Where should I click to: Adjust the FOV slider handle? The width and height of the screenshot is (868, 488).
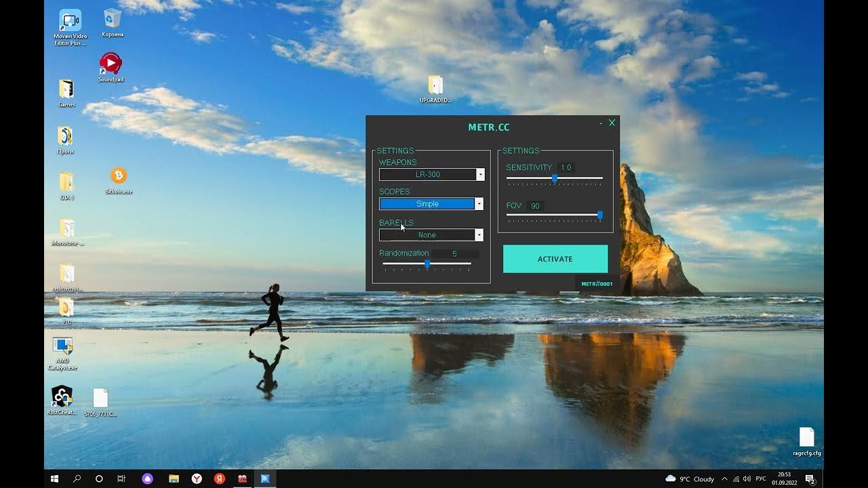pos(599,216)
